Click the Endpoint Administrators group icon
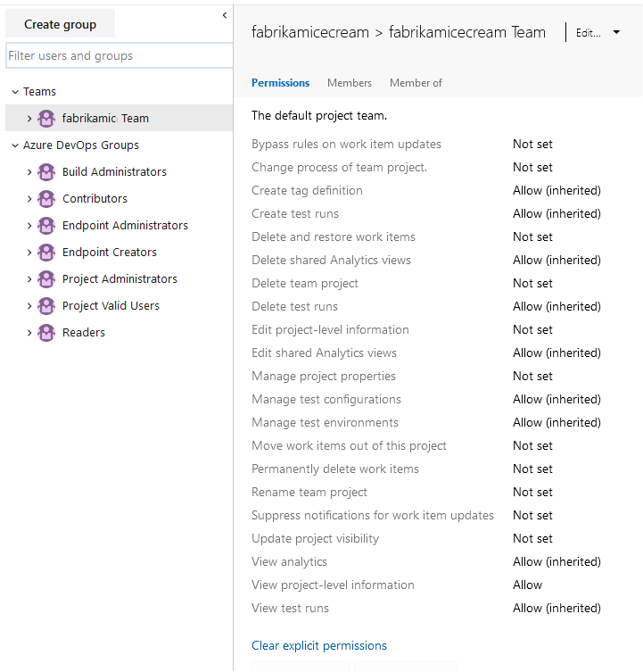 [x=46, y=226]
